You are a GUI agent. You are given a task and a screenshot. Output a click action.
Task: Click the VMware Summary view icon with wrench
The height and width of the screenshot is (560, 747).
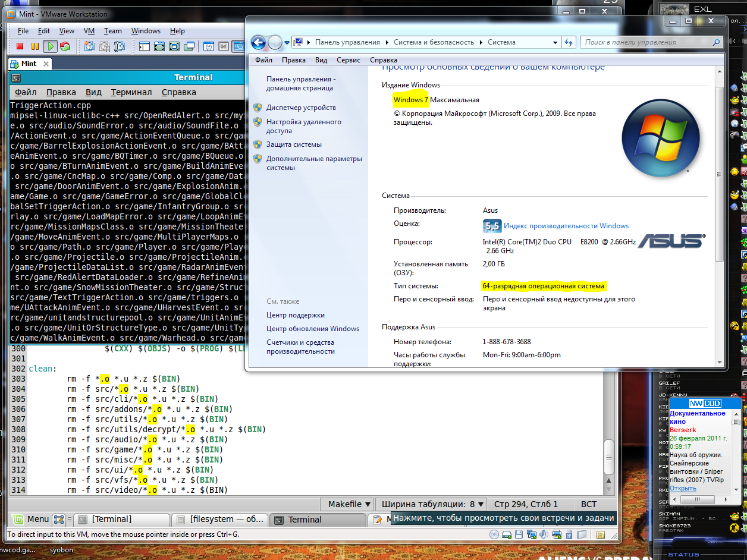[x=209, y=46]
